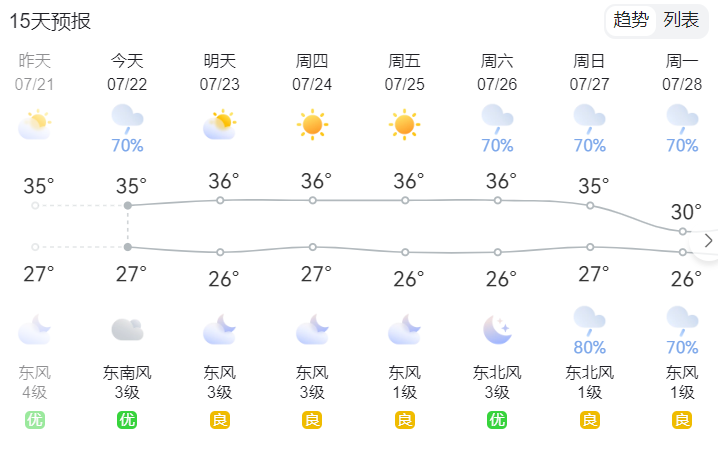Click the night overcast icon under 07/22

tap(127, 330)
